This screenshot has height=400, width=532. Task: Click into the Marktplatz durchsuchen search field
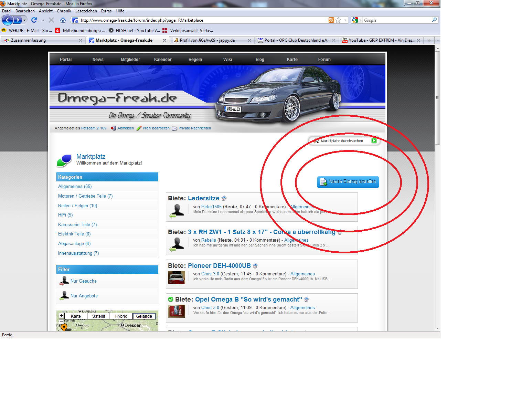click(345, 141)
